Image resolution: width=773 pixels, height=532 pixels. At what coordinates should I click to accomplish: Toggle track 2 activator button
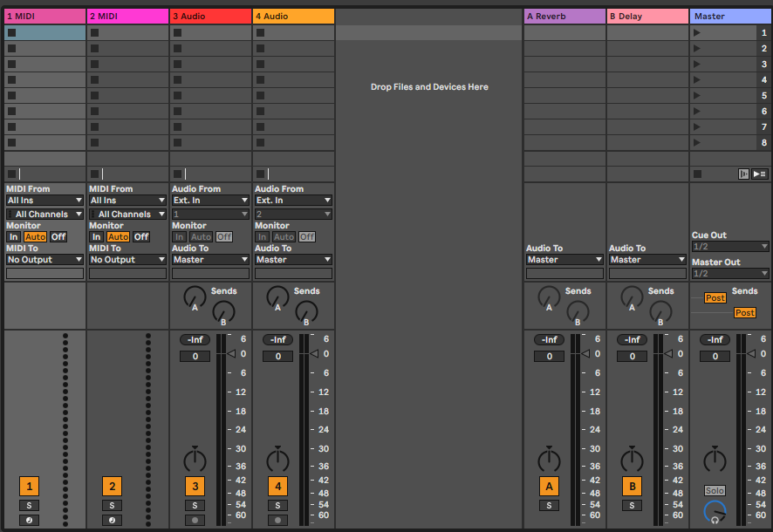(x=112, y=487)
